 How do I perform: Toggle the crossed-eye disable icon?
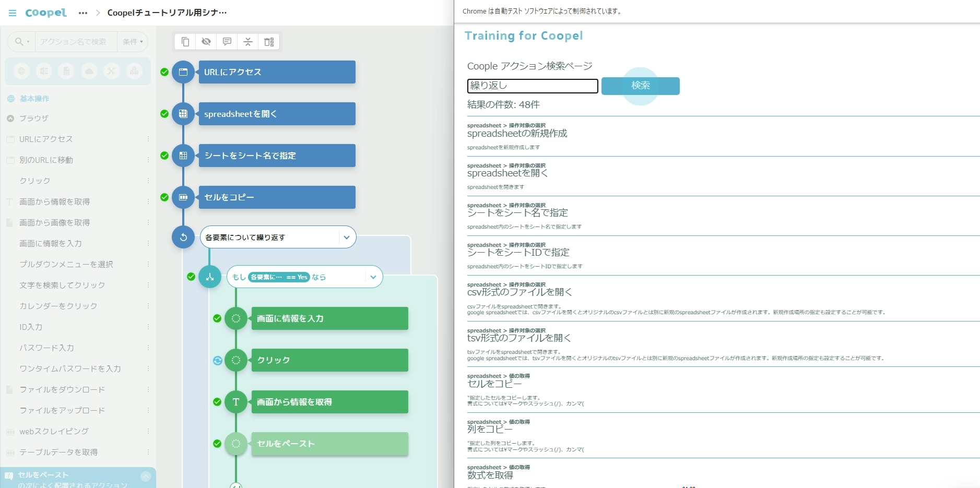tap(206, 42)
